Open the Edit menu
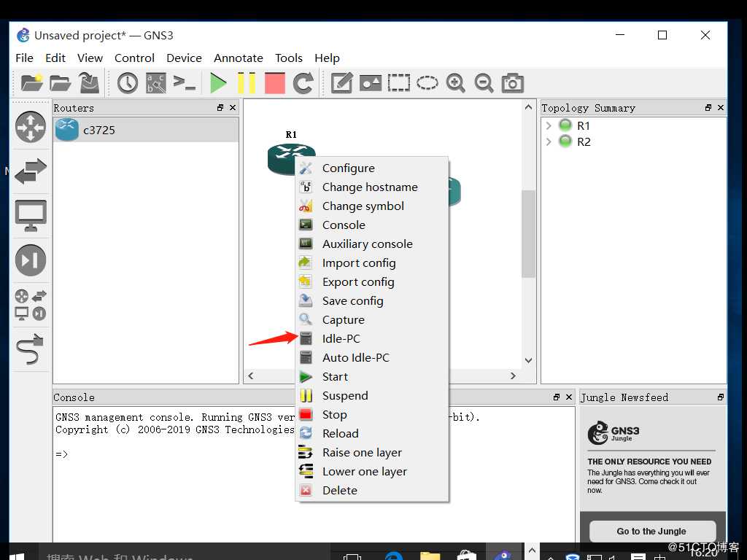Image resolution: width=747 pixels, height=560 pixels. click(55, 58)
